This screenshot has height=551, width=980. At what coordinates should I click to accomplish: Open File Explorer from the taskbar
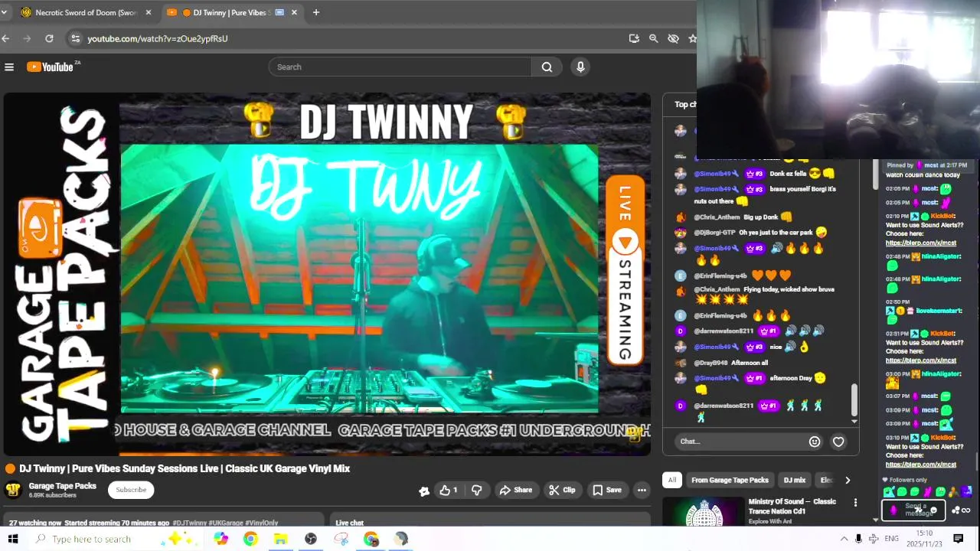click(x=280, y=539)
